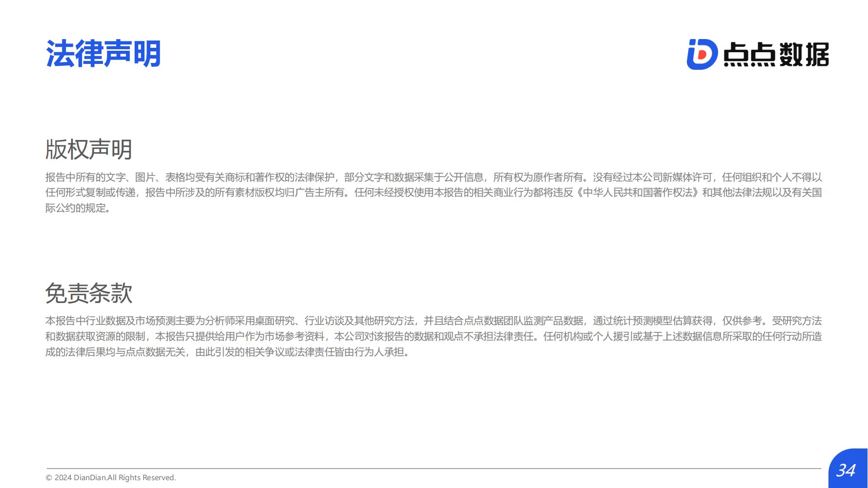Click the phrase 所有权为原作者所有
The image size is (868, 488).
point(538,177)
